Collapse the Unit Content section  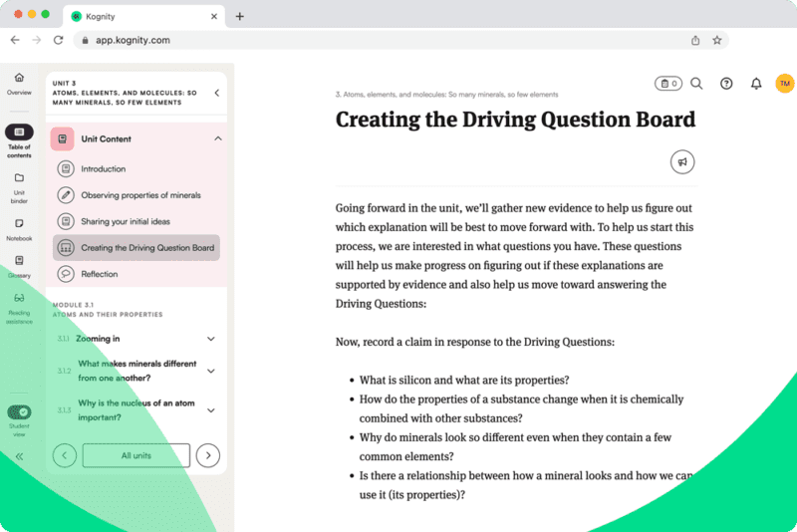point(218,138)
